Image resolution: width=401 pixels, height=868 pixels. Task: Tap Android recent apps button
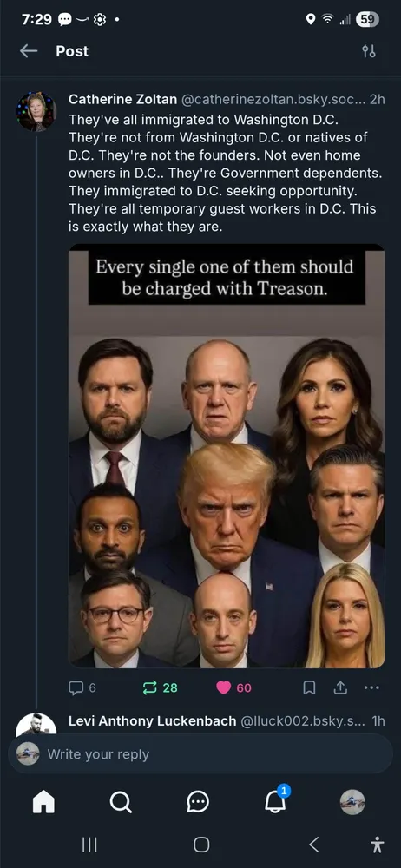(89, 845)
